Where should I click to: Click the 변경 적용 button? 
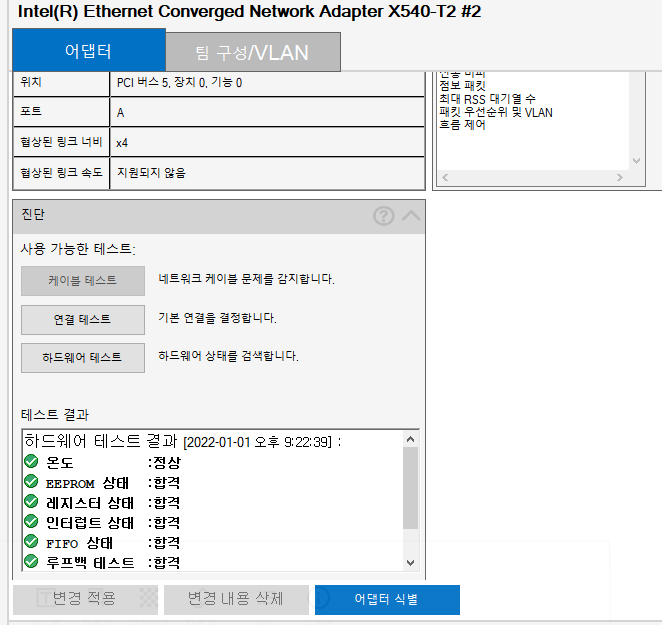[x=85, y=599]
